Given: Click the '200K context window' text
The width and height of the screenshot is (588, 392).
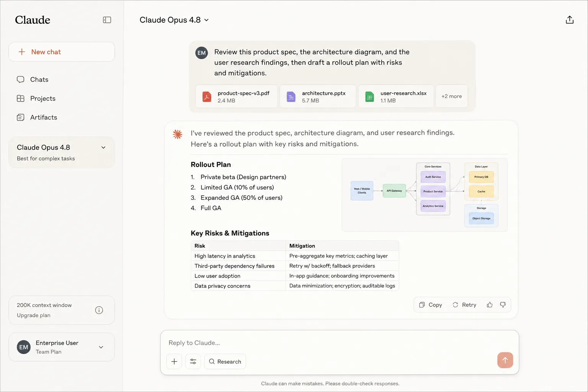Looking at the screenshot, I should coord(44,305).
